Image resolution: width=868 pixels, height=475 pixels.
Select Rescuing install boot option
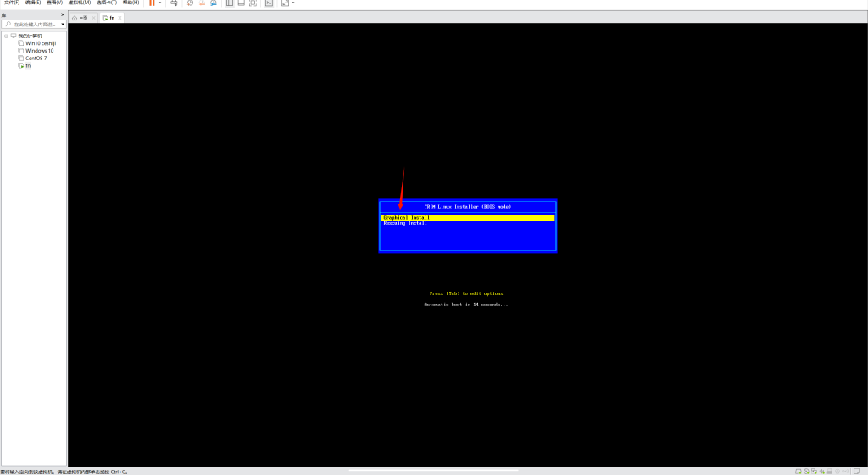tap(405, 223)
